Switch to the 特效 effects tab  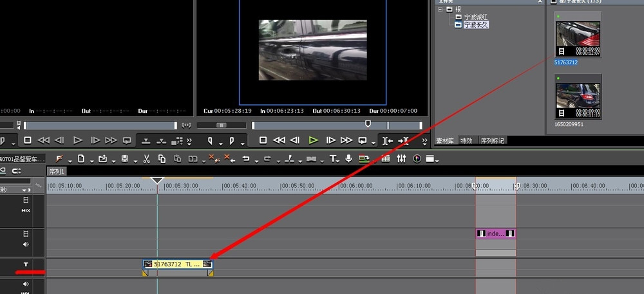click(x=467, y=140)
